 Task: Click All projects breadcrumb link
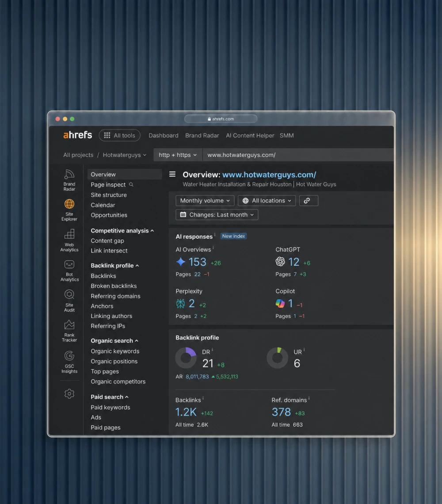point(78,155)
